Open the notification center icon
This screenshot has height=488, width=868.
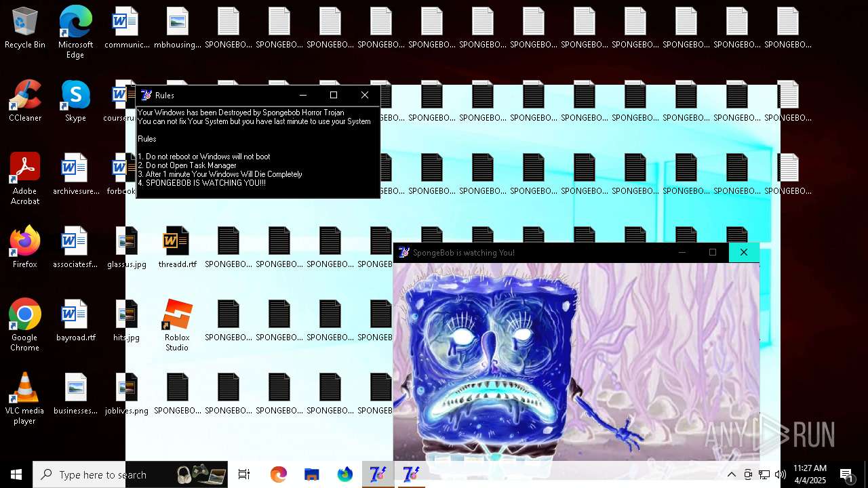[x=846, y=474]
